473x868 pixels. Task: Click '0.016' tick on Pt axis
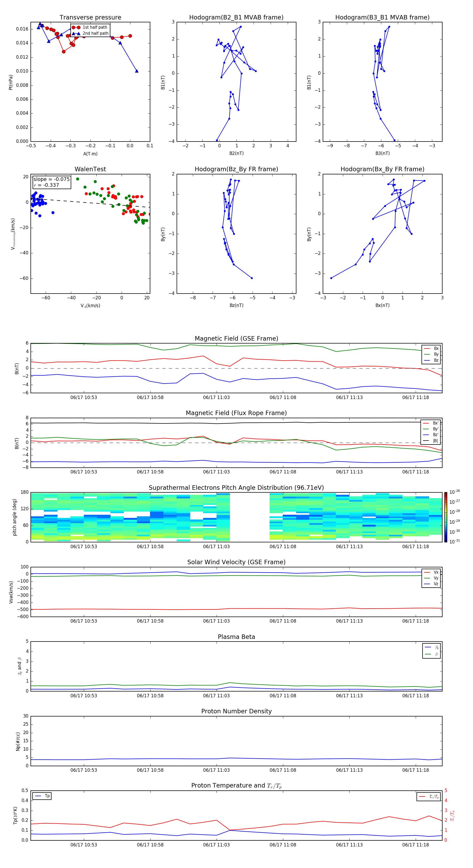pos(22,29)
